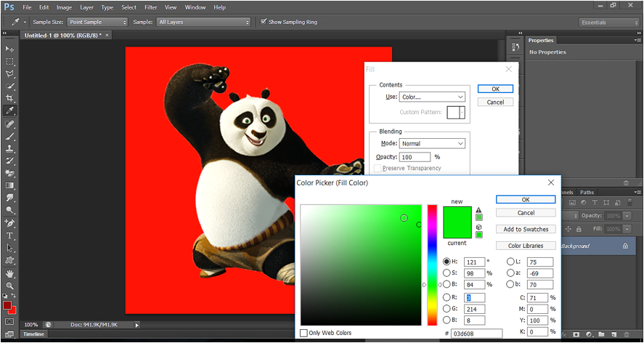Screen dimensions: 644x343
Task: Click the green saturation-brightness color field
Action: pos(361,265)
